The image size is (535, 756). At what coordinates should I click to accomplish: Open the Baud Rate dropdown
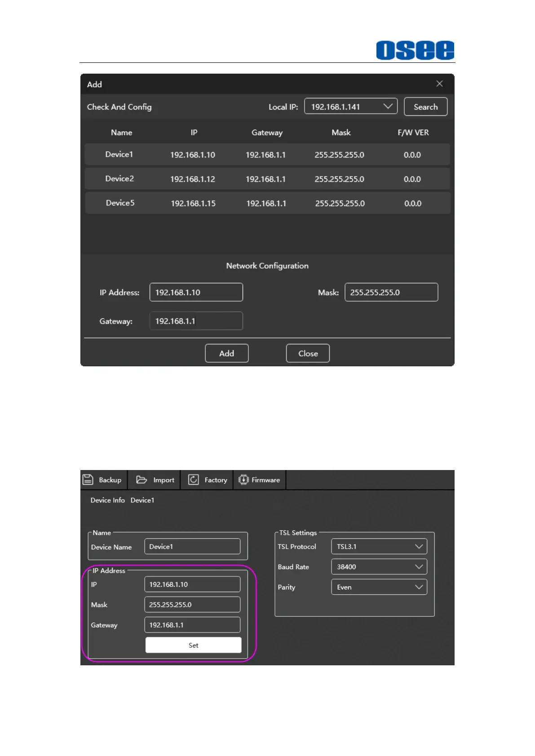pos(379,567)
